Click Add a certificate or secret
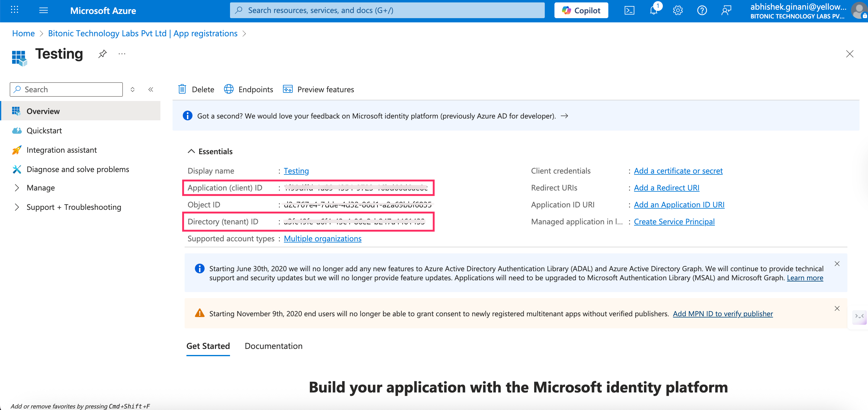 coord(678,171)
